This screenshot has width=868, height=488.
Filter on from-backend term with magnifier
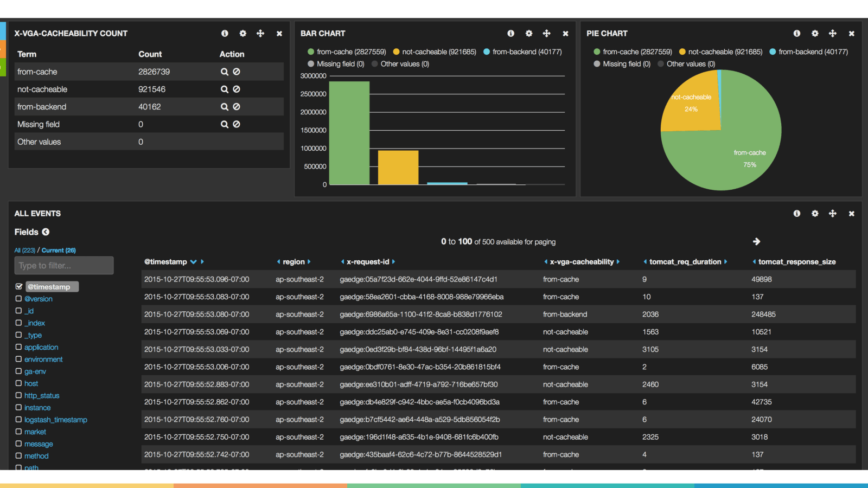224,107
